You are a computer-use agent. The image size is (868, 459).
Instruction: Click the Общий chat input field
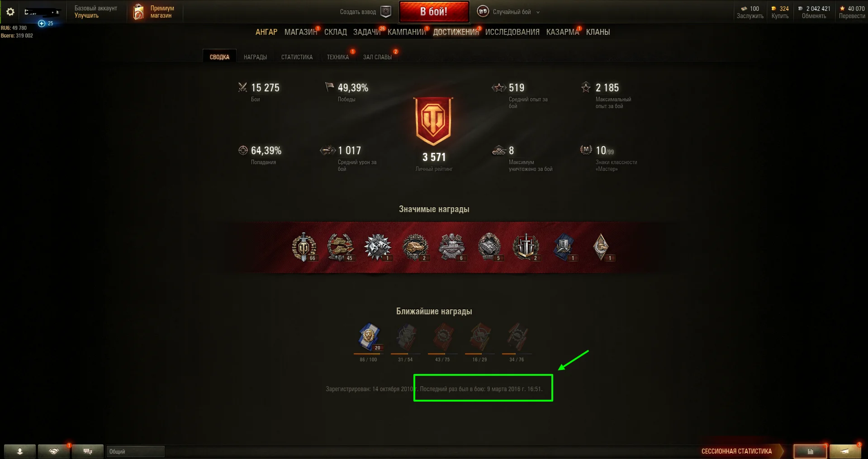tap(135, 451)
